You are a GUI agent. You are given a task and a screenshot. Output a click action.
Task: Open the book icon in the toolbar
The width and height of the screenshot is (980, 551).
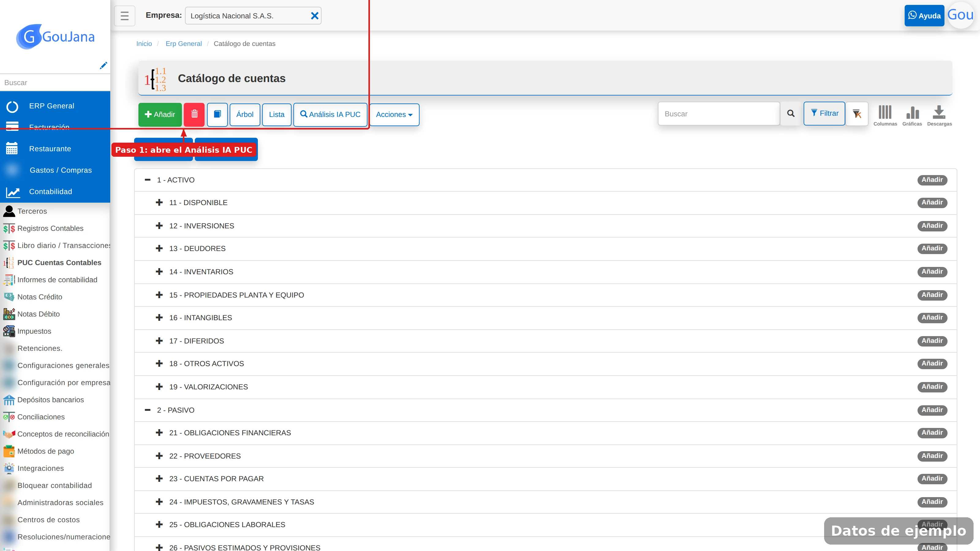click(x=217, y=114)
